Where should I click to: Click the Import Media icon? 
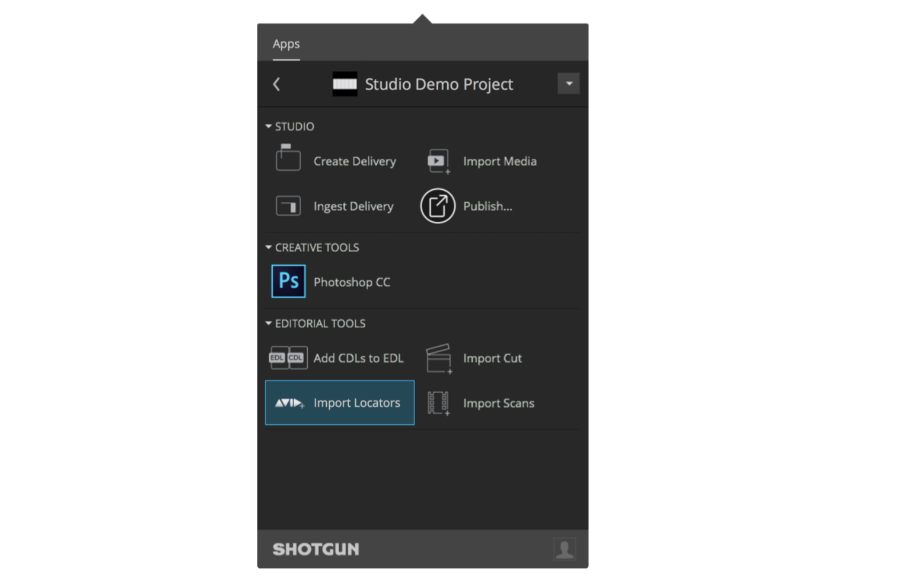click(x=439, y=161)
